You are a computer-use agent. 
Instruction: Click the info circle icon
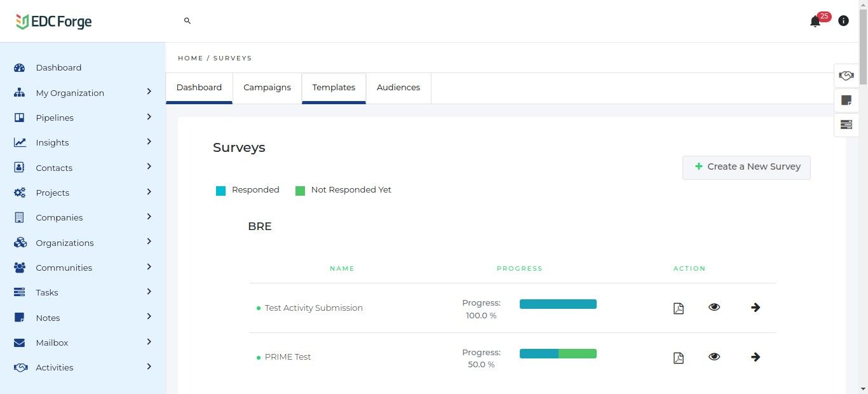[x=843, y=21]
